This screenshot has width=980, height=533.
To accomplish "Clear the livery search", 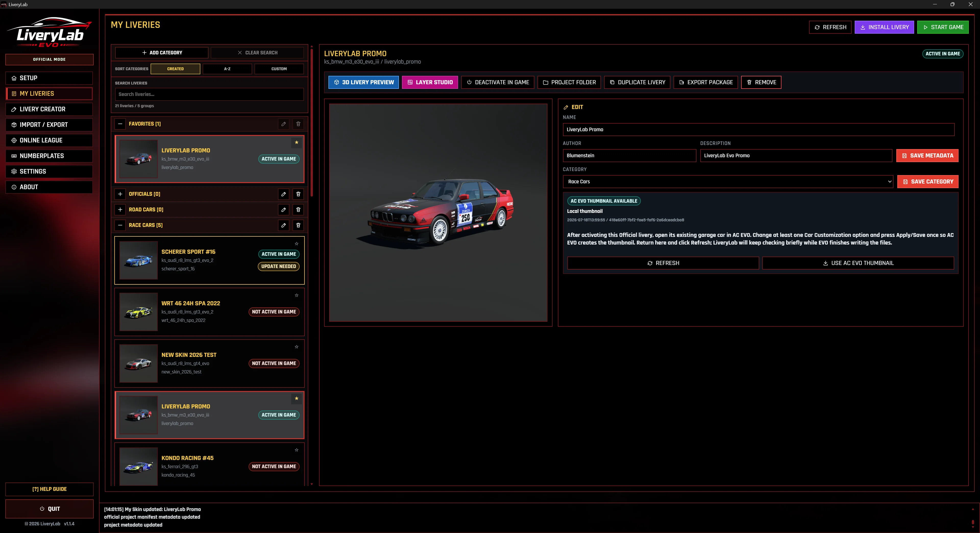I will 258,53.
